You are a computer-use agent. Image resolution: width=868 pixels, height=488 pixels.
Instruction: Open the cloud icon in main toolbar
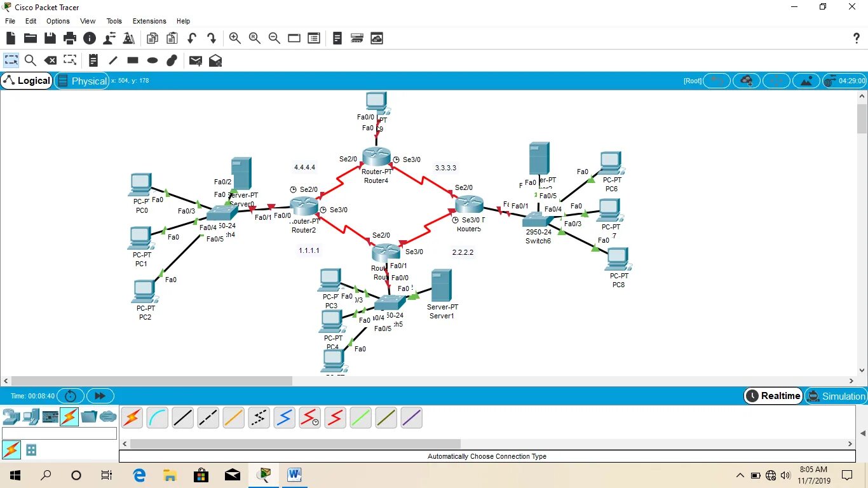[x=377, y=38]
